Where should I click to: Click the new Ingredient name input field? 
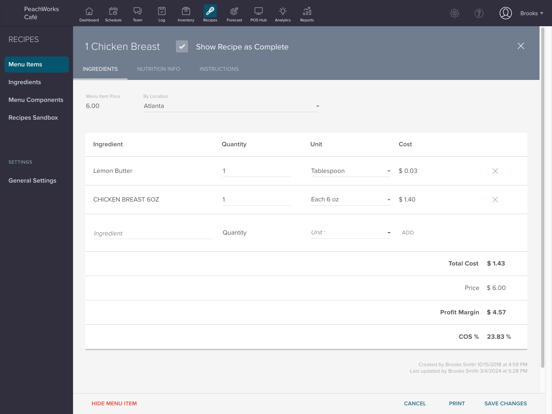tap(153, 233)
